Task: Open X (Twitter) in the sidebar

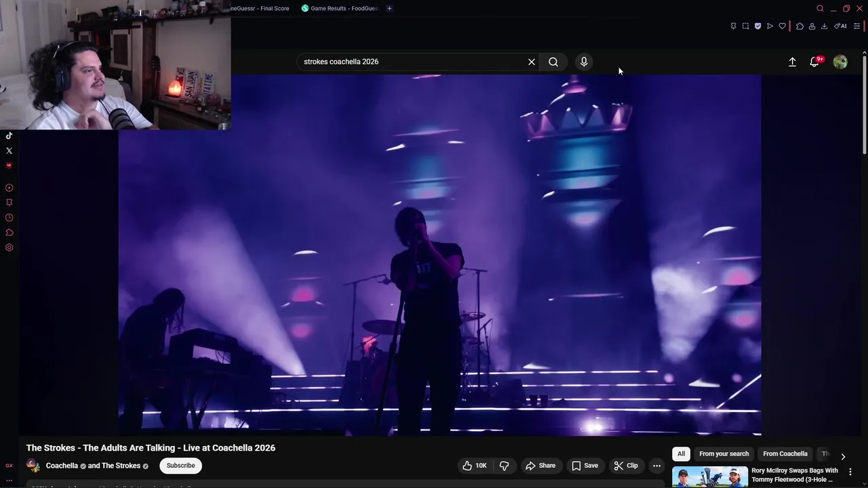Action: 9,150
